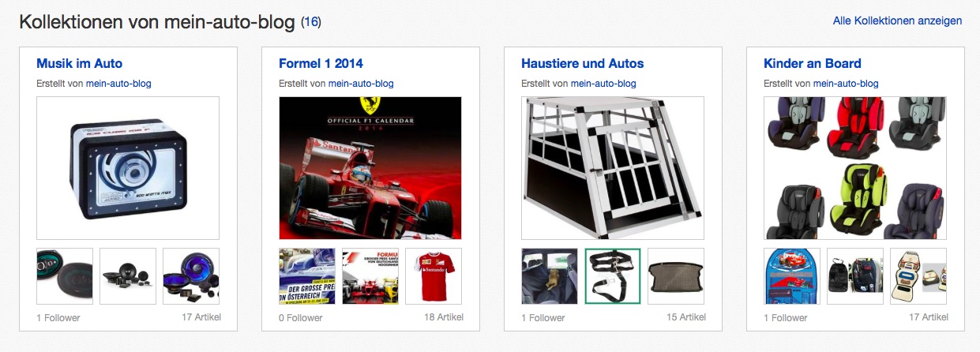Select the Cars-themed seat organizer thumbnail

coord(792,276)
